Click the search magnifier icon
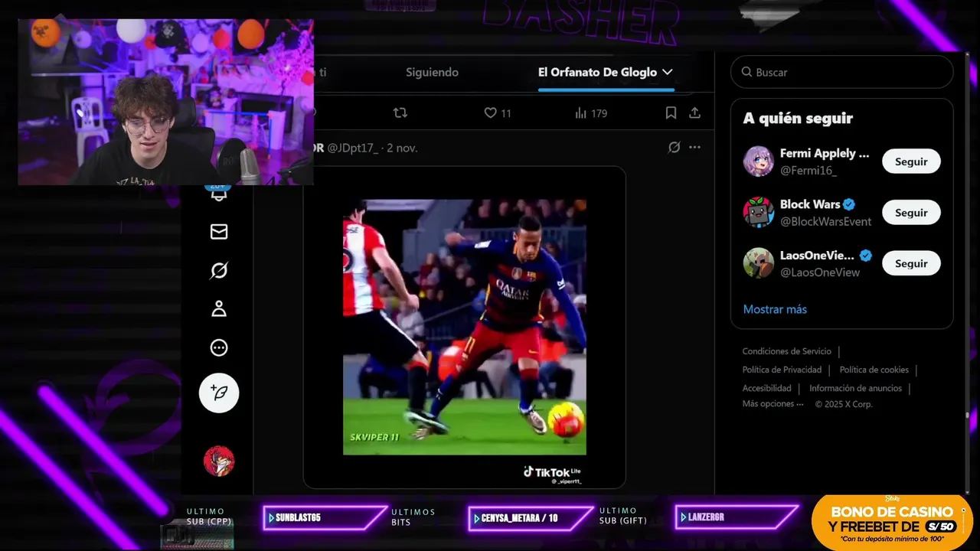 click(746, 72)
